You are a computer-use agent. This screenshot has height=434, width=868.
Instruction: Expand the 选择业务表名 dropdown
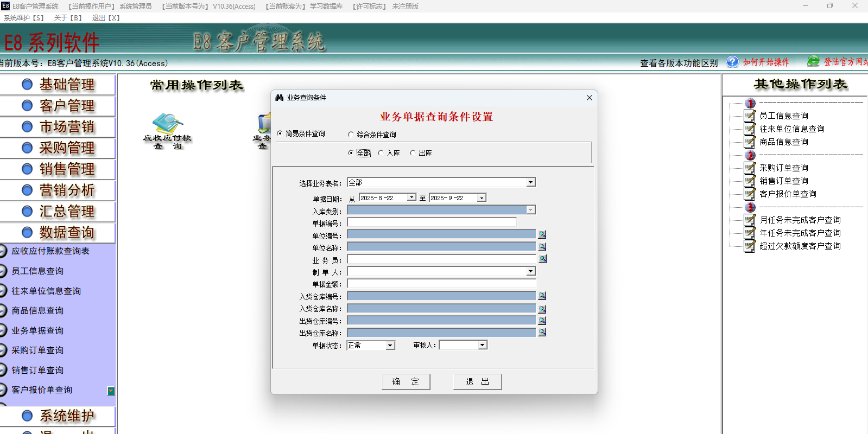(x=531, y=182)
